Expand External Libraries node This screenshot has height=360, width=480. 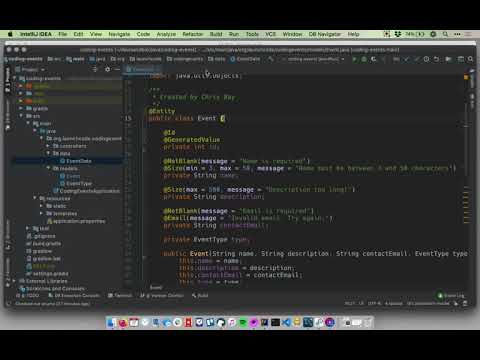(x=14, y=281)
